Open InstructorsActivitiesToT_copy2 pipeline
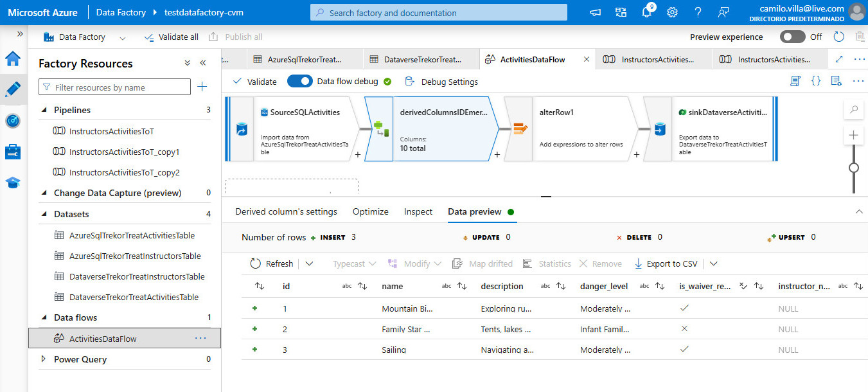868x392 pixels. 124,173
